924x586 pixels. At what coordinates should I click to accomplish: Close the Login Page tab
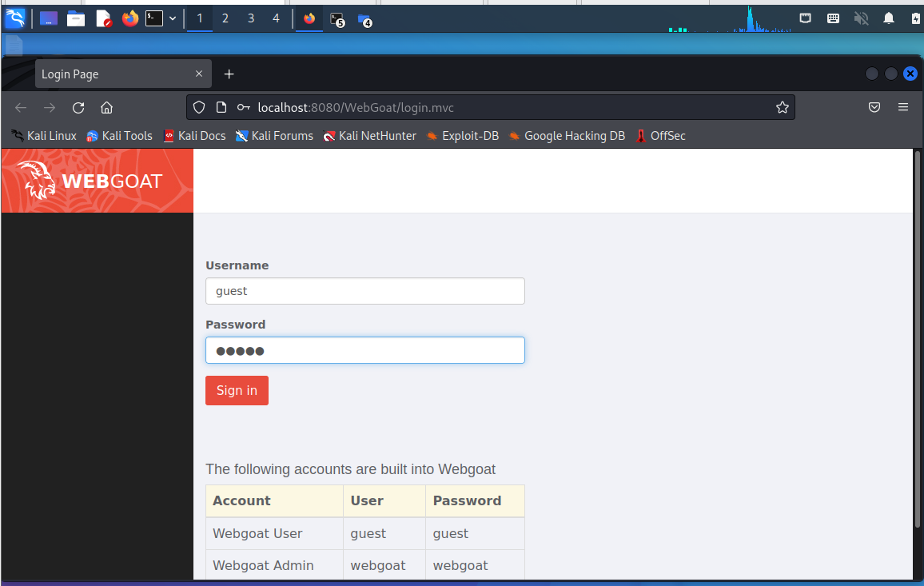pyautogui.click(x=198, y=74)
